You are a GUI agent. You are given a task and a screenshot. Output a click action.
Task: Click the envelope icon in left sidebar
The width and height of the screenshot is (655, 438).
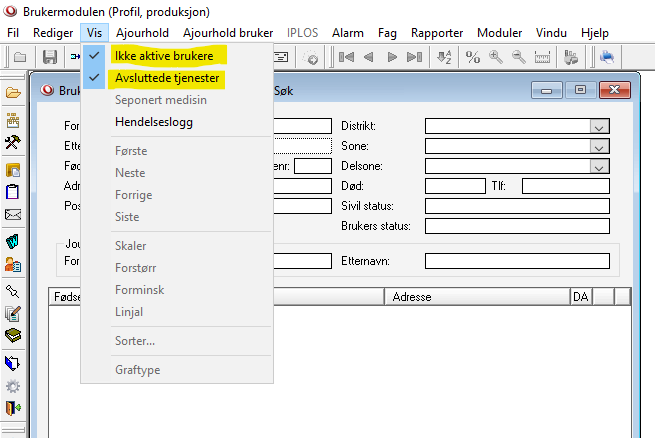point(13,215)
